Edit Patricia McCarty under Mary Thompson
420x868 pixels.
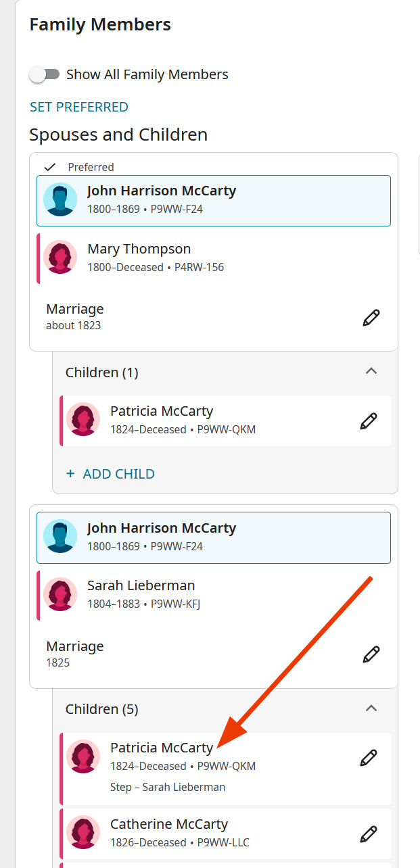pos(368,421)
